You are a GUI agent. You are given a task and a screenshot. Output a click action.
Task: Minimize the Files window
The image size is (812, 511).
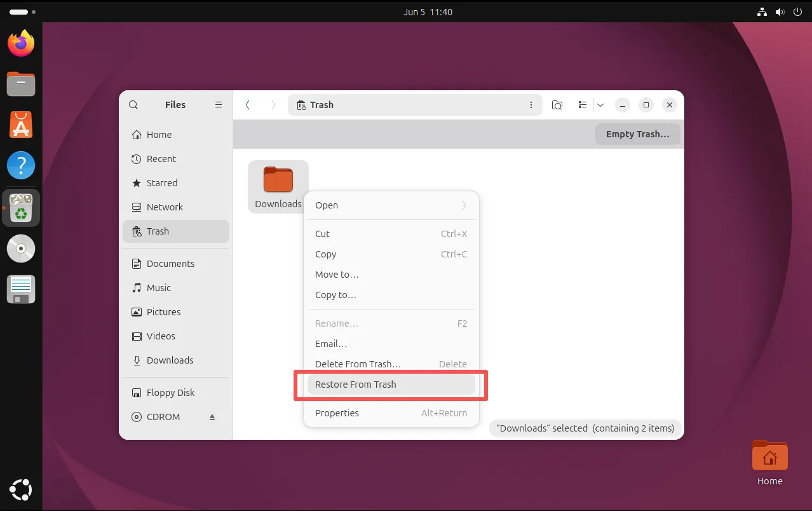[623, 105]
